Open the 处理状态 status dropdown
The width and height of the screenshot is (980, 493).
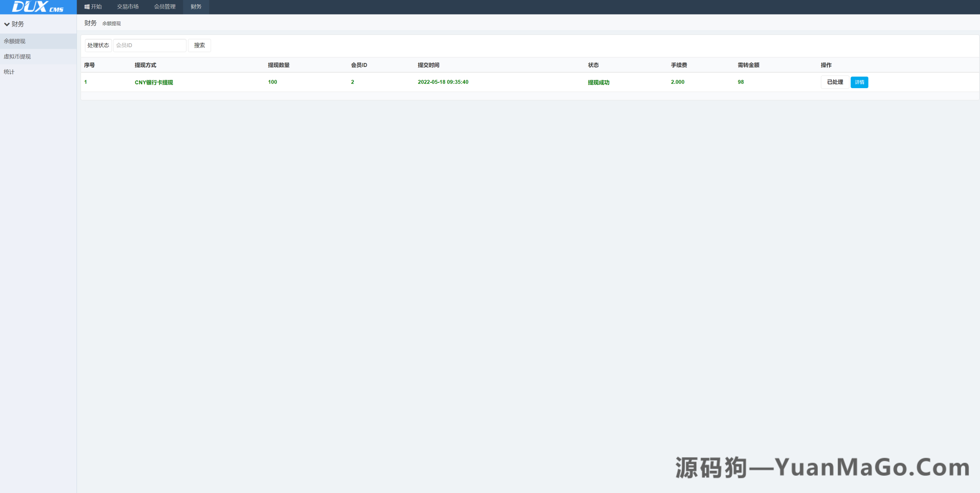tap(98, 45)
